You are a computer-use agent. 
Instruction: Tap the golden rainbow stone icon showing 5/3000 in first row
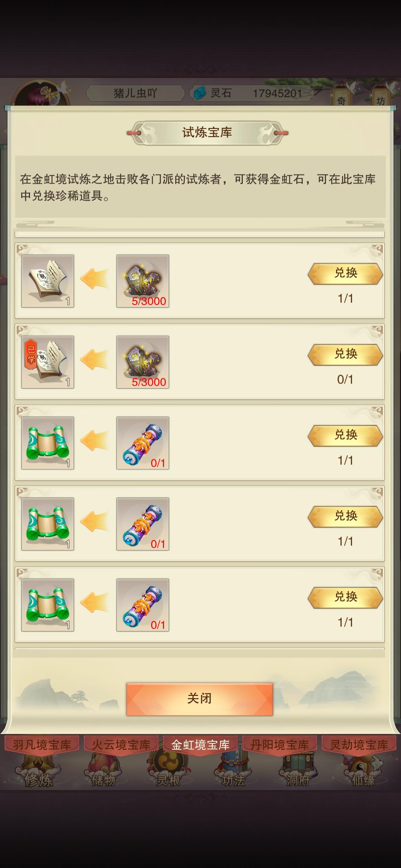[x=143, y=281]
